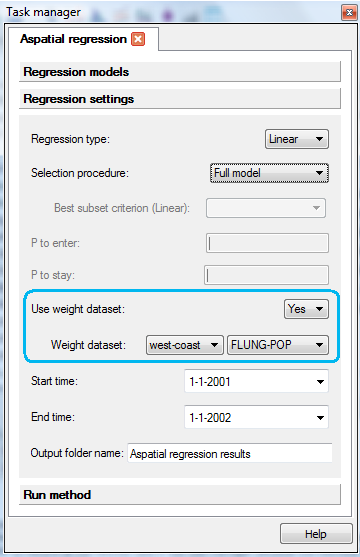Open the Regression type Linear dropdown
The height and width of the screenshot is (557, 360).
tap(297, 139)
